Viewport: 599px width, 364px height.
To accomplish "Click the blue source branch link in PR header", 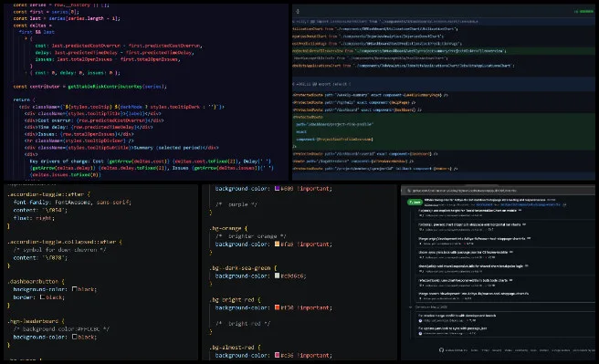I will point(531,204).
